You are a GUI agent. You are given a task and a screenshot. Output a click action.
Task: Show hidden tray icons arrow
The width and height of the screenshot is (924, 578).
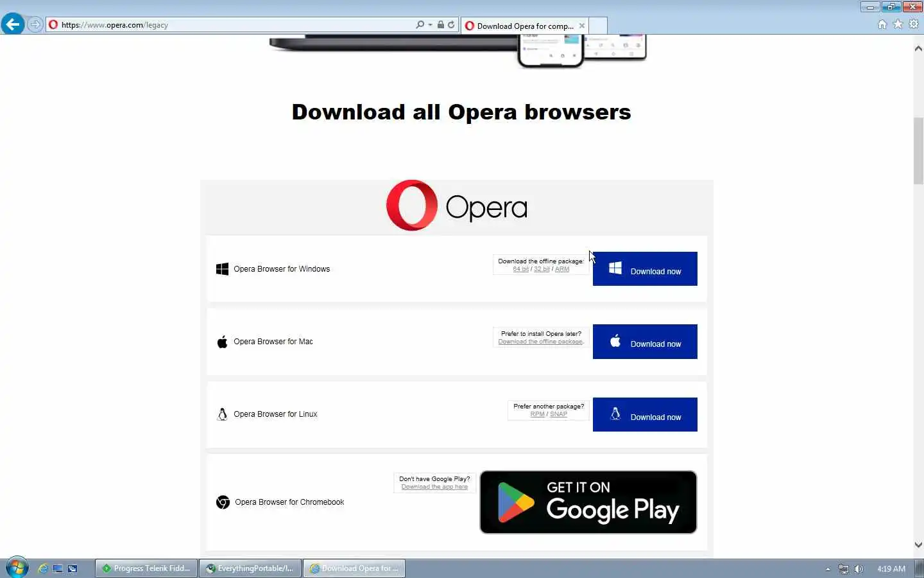click(x=828, y=569)
